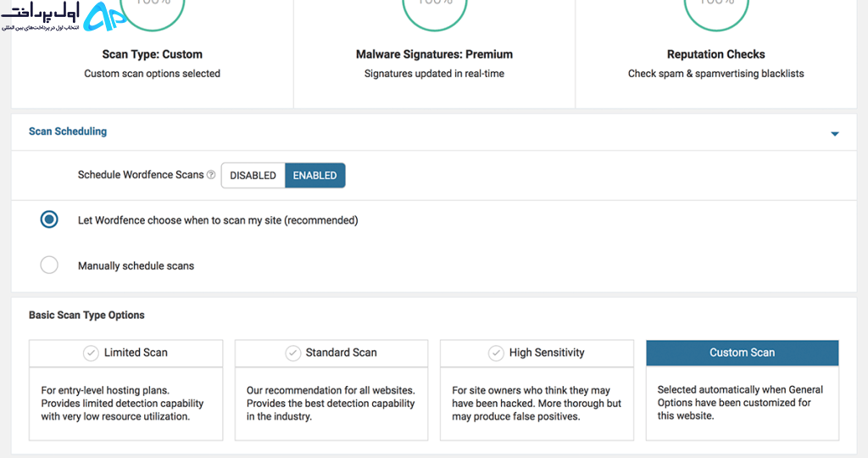Click the help icon beside Schedule Wordfence Scans
Image resolution: width=868 pixels, height=458 pixels.
click(211, 175)
